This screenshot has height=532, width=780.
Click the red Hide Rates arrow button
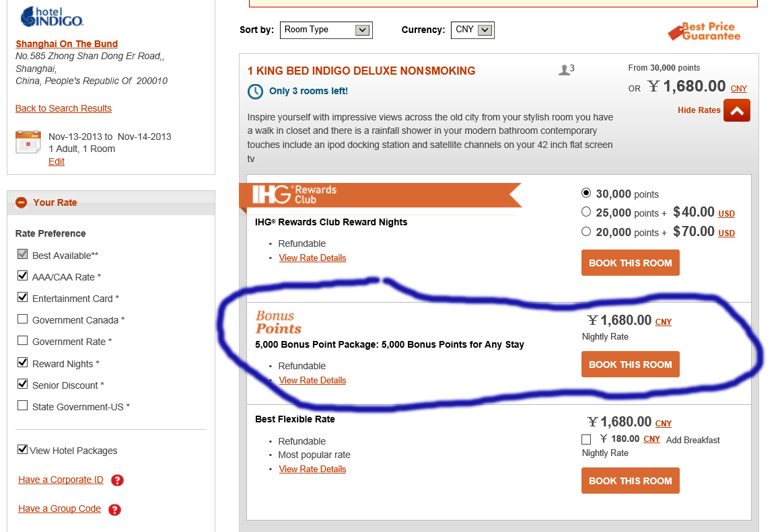point(736,111)
